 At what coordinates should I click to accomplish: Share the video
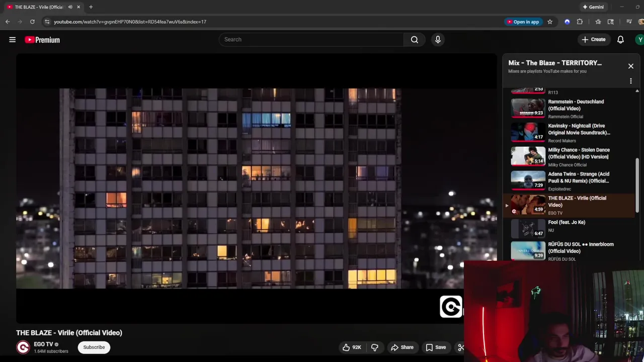[x=402, y=347]
